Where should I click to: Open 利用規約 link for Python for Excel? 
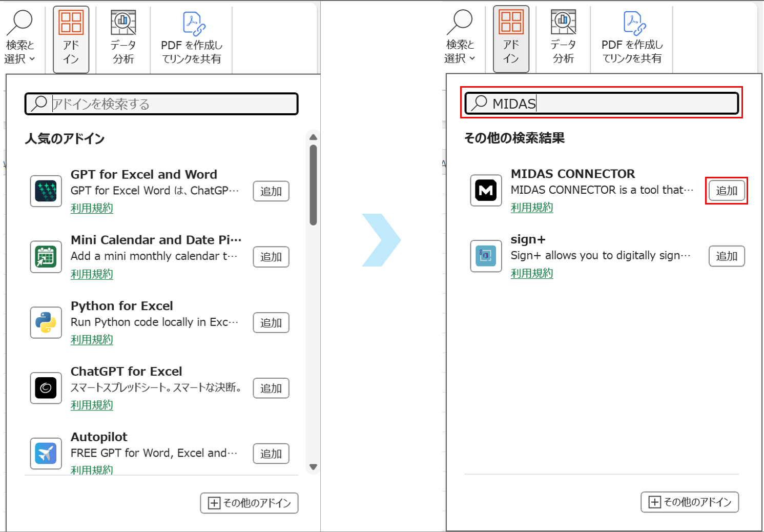92,340
